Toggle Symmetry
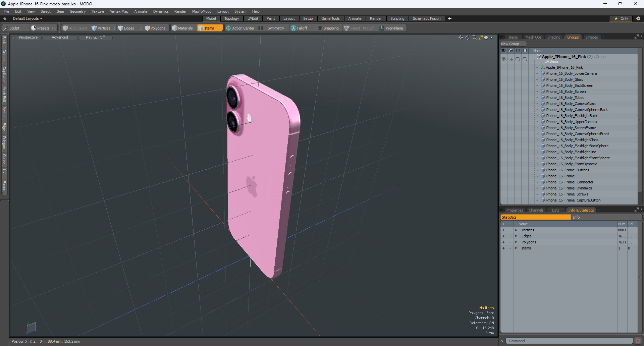The width and height of the screenshot is (644, 346). click(272, 28)
